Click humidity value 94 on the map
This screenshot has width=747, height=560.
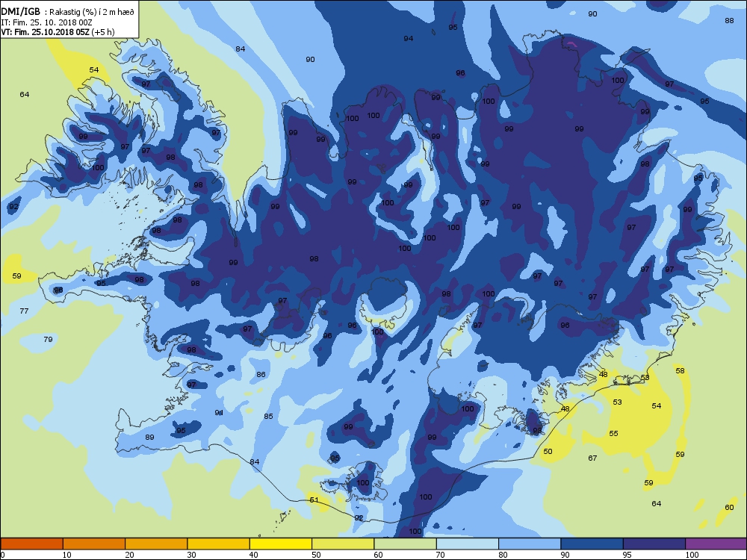click(x=409, y=39)
